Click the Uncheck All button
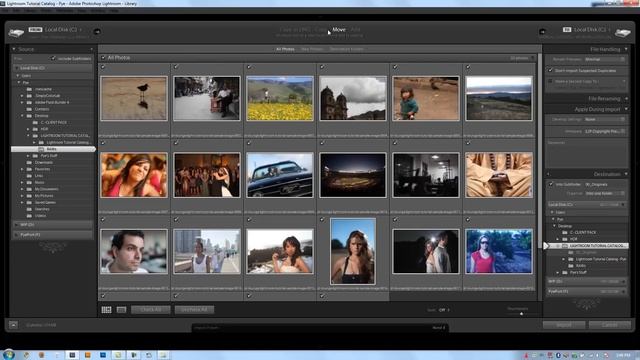The width and height of the screenshot is (640, 360). click(x=194, y=310)
